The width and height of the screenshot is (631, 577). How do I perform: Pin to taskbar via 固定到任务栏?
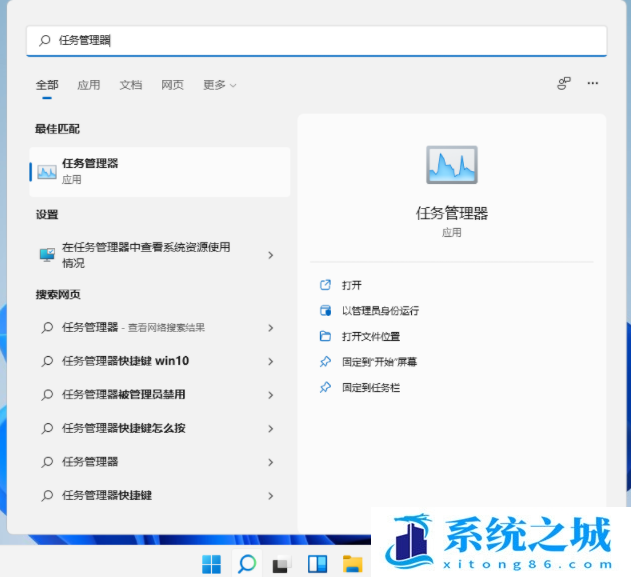(x=371, y=387)
